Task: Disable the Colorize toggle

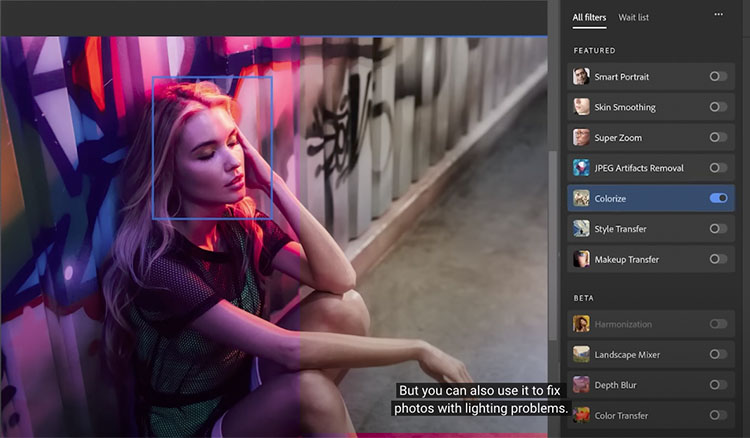Action: click(x=718, y=198)
